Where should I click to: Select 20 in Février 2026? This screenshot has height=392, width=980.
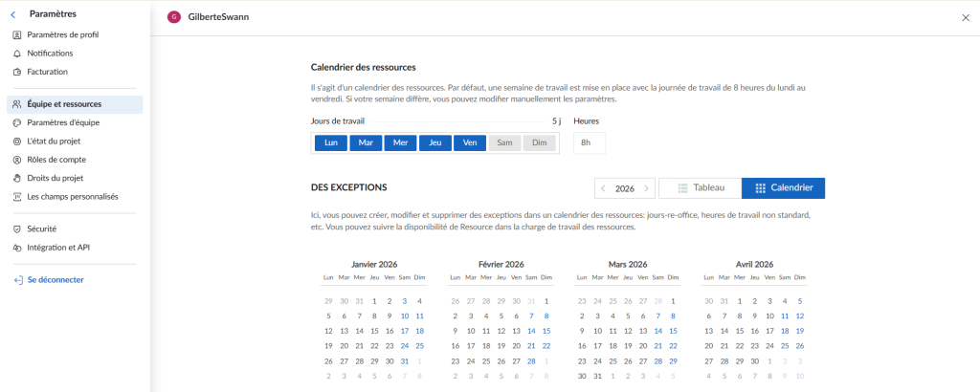click(x=516, y=346)
